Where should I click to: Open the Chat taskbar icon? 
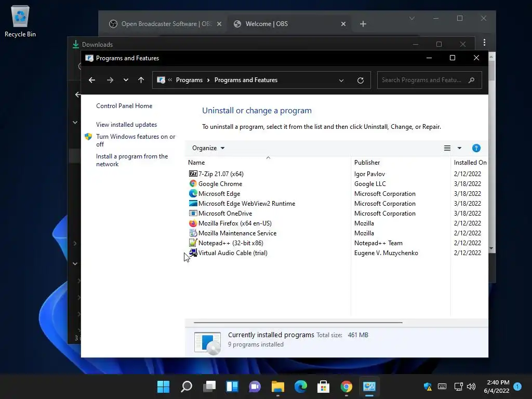click(255, 387)
